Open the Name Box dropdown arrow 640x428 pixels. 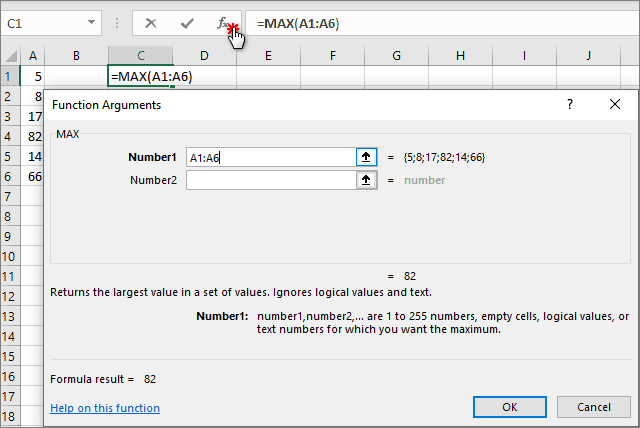click(x=91, y=23)
